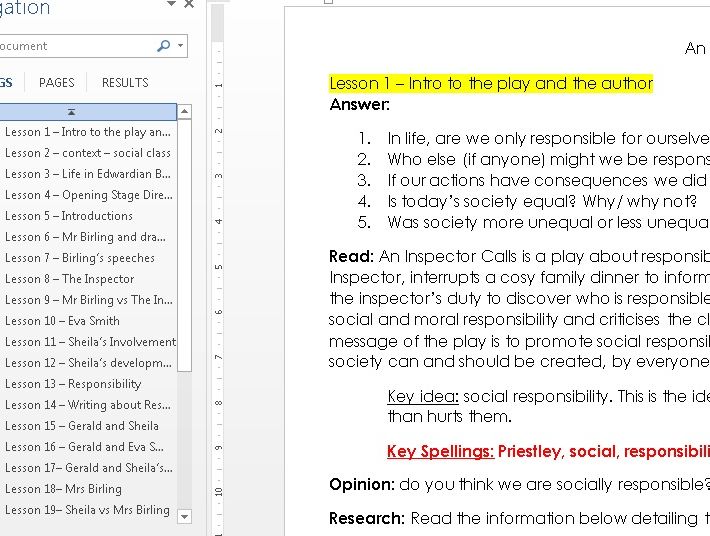Go to Lesson 4 – Opening Stage Directions
The width and height of the screenshot is (710, 536).
(x=88, y=195)
